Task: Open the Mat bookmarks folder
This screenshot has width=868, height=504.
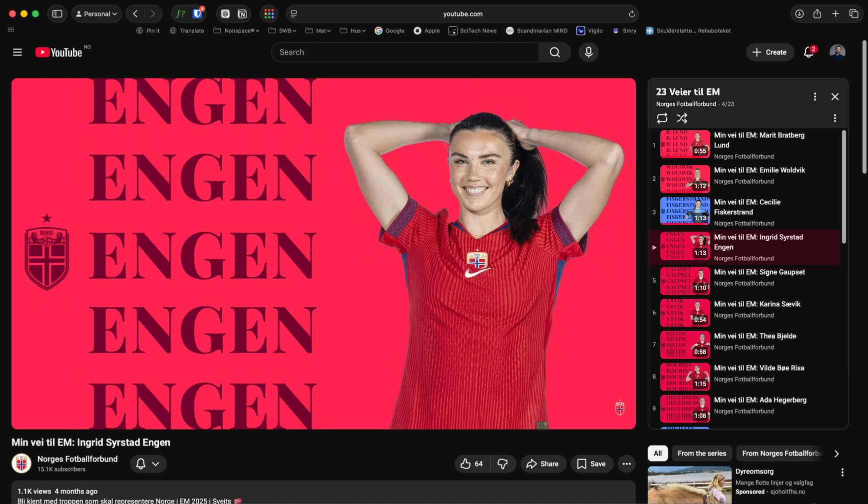Action: [318, 31]
